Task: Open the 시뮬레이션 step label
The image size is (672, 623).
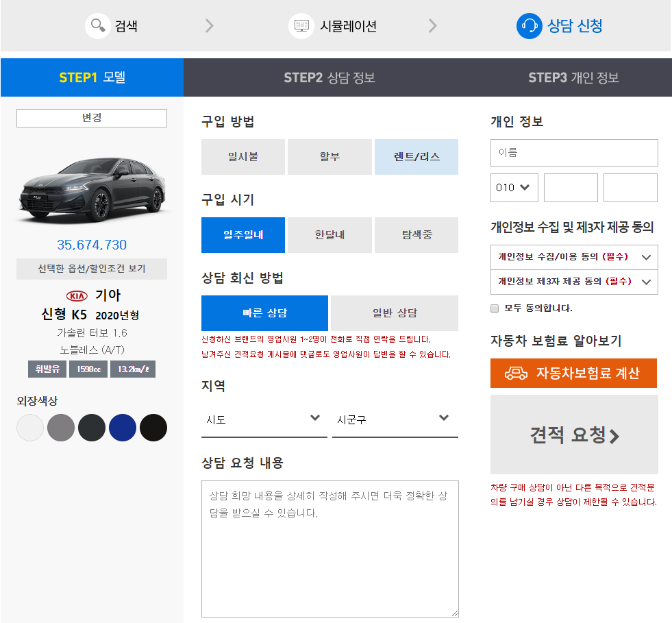Action: click(349, 26)
